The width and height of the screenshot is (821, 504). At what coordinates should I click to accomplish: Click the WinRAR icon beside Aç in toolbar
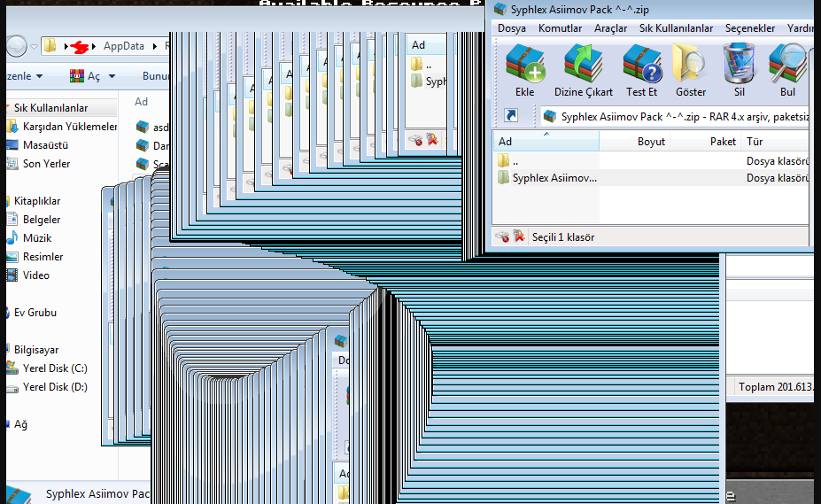[x=77, y=76]
